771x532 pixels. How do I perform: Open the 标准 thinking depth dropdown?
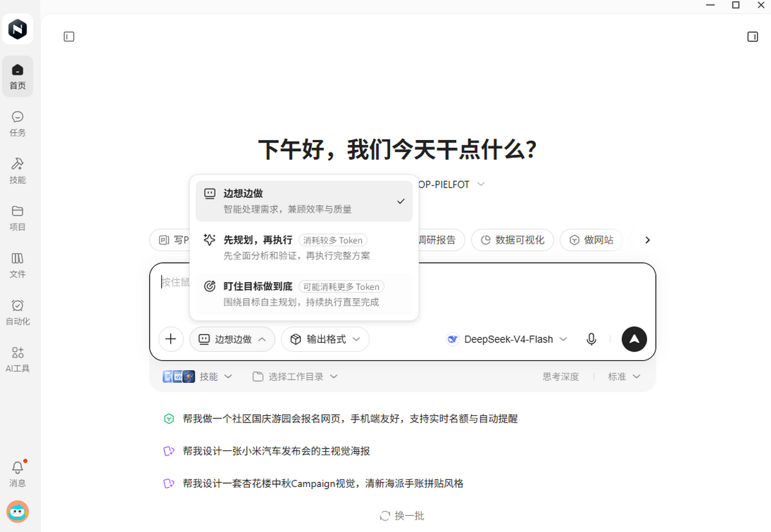[625, 377]
